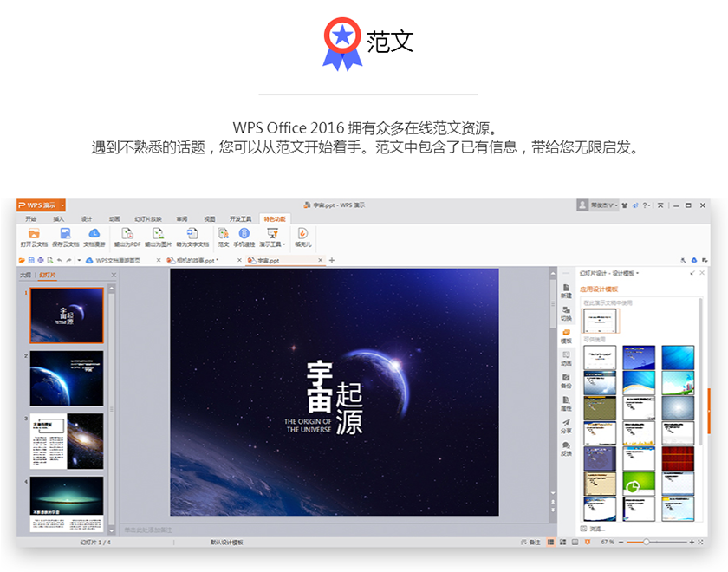Open the 新建 icon in the right sidebar
Viewport: 728px width, 572px height.
click(x=566, y=290)
